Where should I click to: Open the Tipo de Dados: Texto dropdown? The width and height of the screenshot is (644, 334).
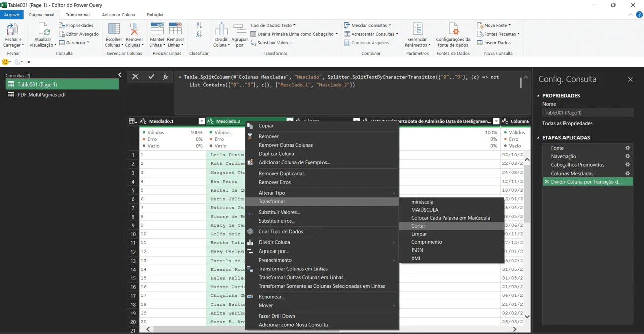pyautogui.click(x=272, y=25)
